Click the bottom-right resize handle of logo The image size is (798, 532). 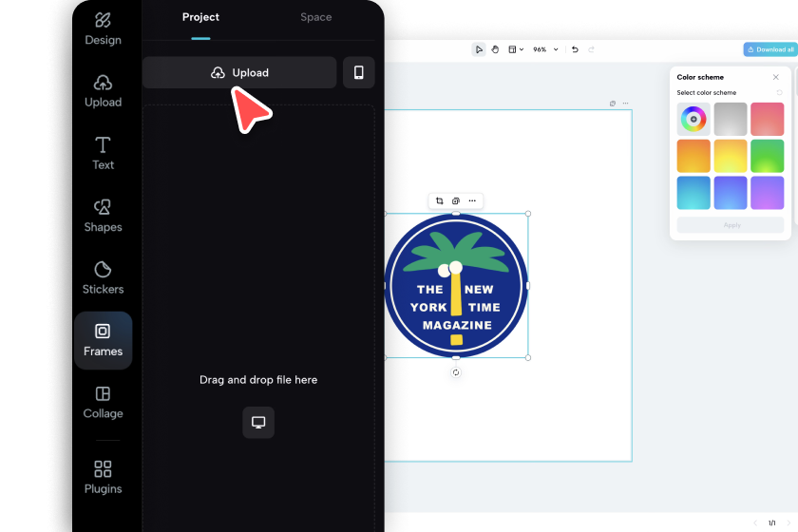(528, 358)
